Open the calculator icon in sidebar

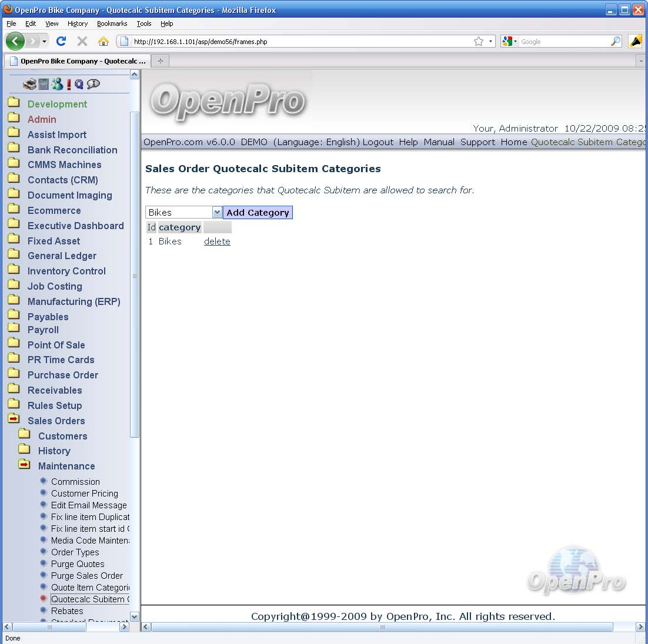coord(44,85)
